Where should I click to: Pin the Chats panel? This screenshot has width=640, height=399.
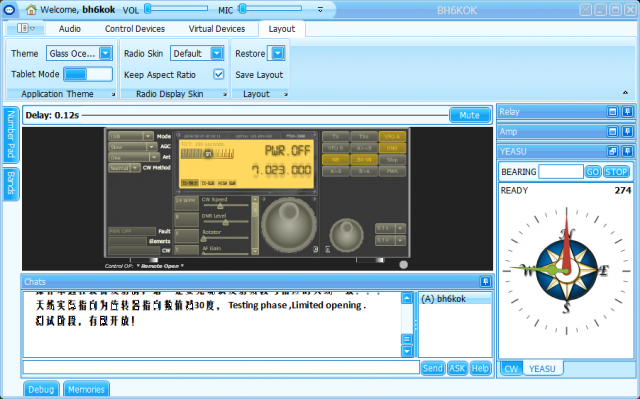click(x=485, y=282)
